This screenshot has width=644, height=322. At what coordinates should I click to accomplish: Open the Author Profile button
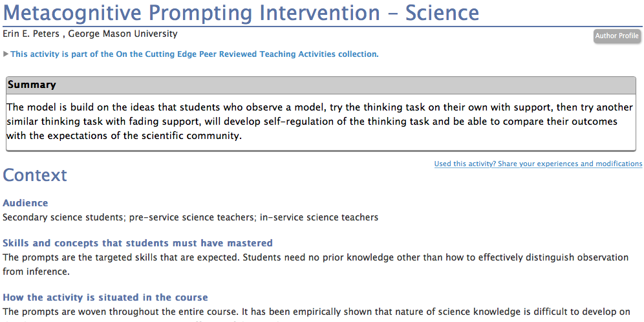tap(617, 36)
